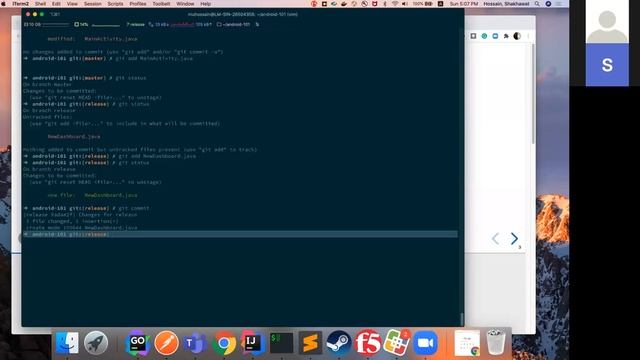
Task: Open the Profiles menu
Action: click(x=138, y=4)
